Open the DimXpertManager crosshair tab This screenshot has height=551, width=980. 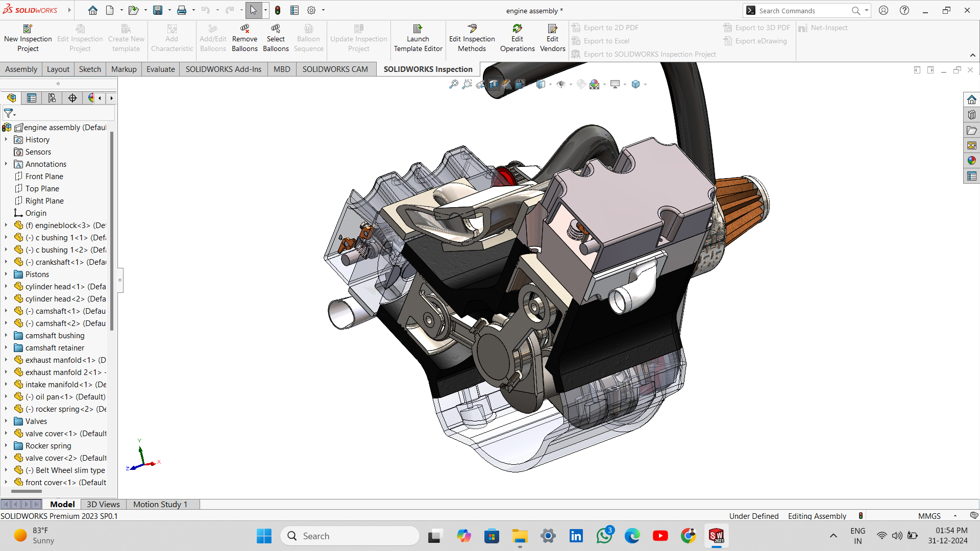pos(72,98)
